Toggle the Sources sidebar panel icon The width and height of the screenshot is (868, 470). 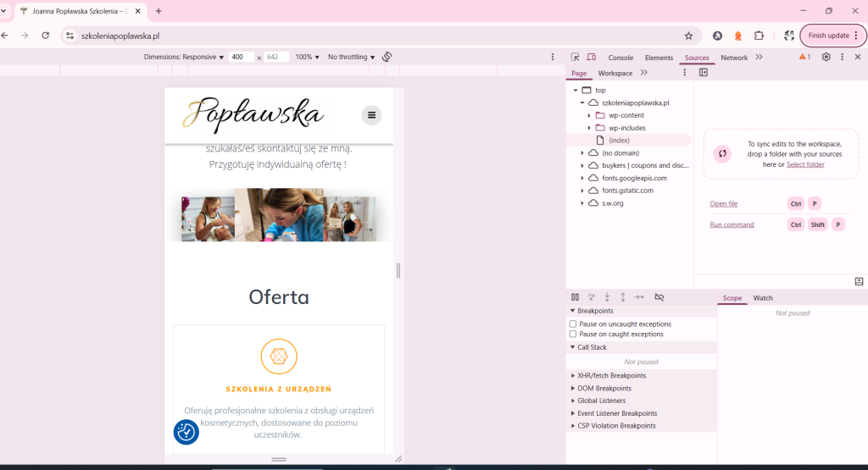703,73
